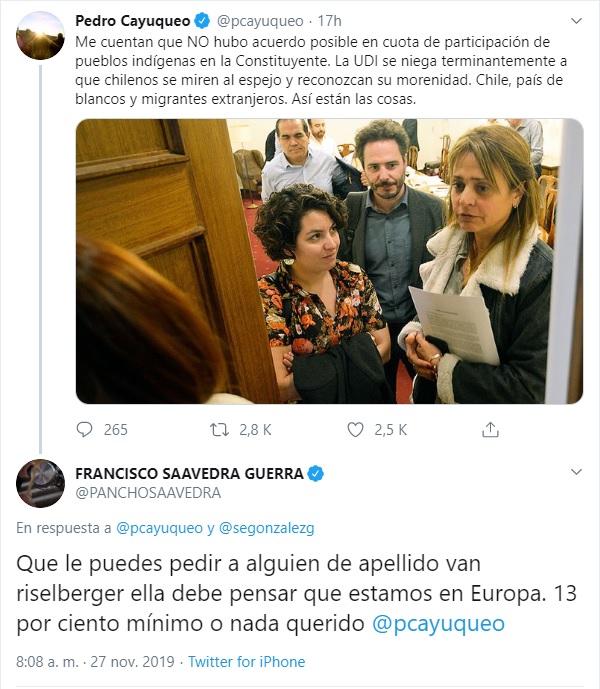Open the Pedro Cayuqueo name link
Viewport: 600px width, 689px height.
[x=132, y=21]
